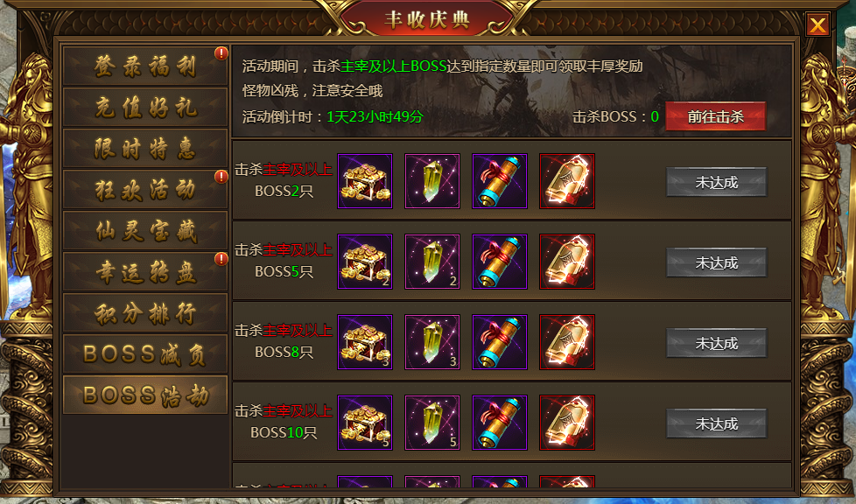
Task: Switch to 充值好礼 tab
Action: [145, 107]
